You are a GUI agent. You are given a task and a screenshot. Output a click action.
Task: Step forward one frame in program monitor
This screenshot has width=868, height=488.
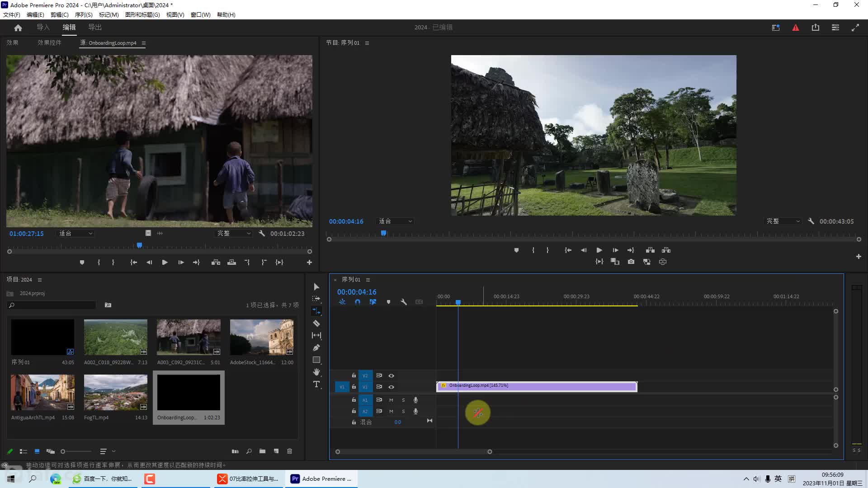point(615,250)
